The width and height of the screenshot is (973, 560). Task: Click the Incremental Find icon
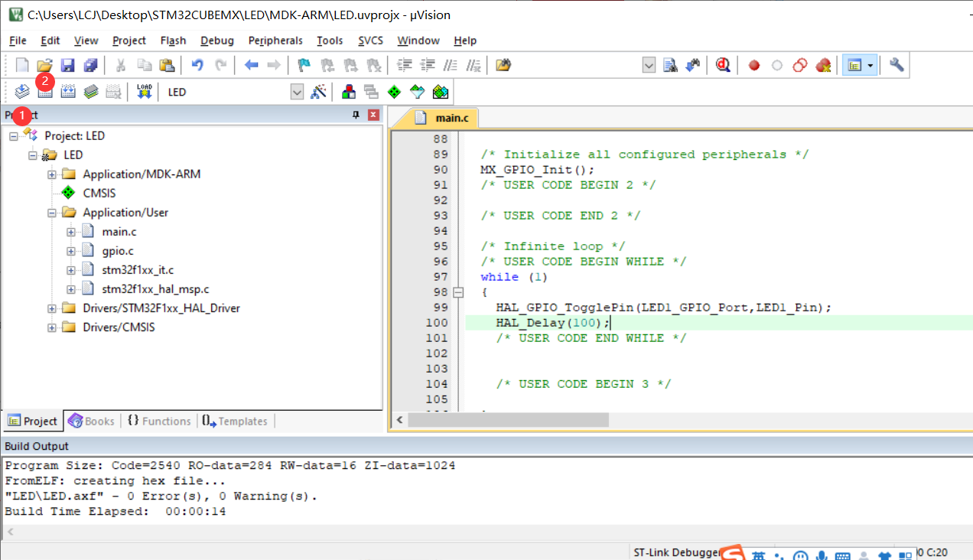(x=693, y=66)
